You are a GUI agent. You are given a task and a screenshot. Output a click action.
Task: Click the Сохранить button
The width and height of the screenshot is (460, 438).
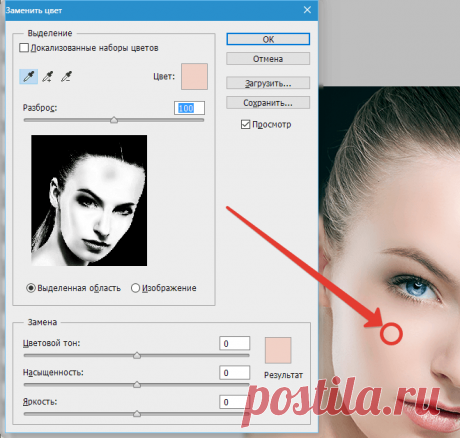pos(268,103)
